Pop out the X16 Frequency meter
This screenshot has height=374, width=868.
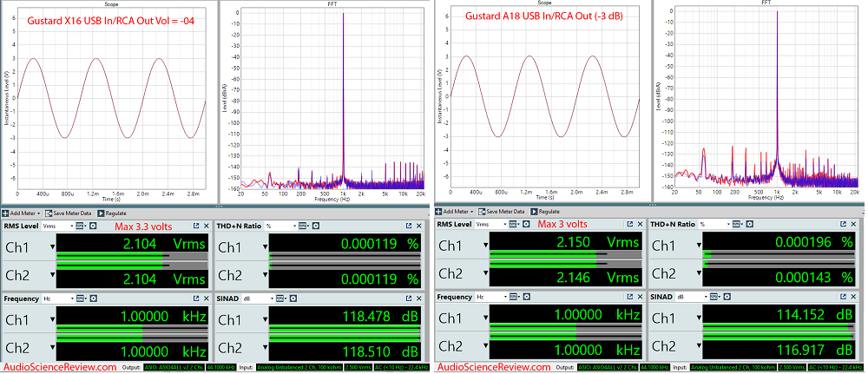click(196, 299)
